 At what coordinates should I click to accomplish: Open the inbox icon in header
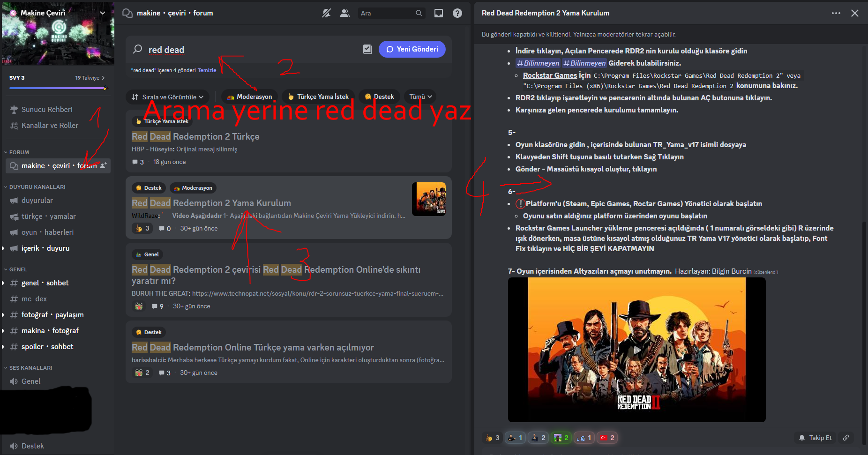click(x=439, y=13)
